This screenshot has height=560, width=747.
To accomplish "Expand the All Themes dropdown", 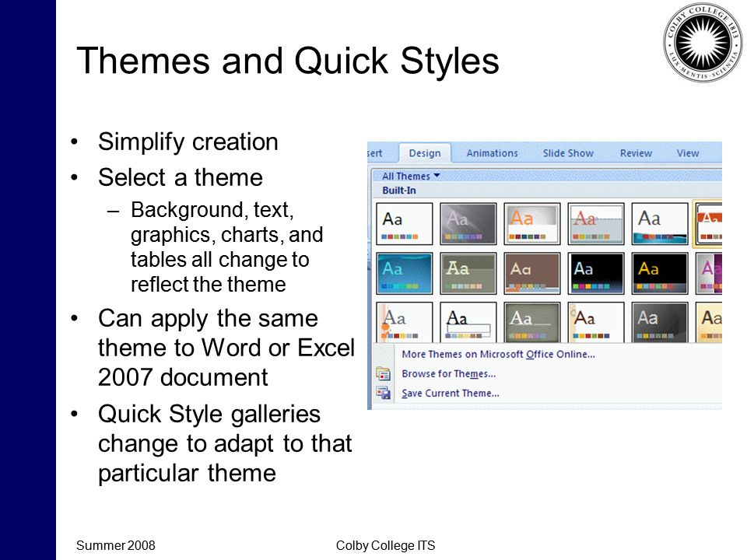I will click(411, 177).
